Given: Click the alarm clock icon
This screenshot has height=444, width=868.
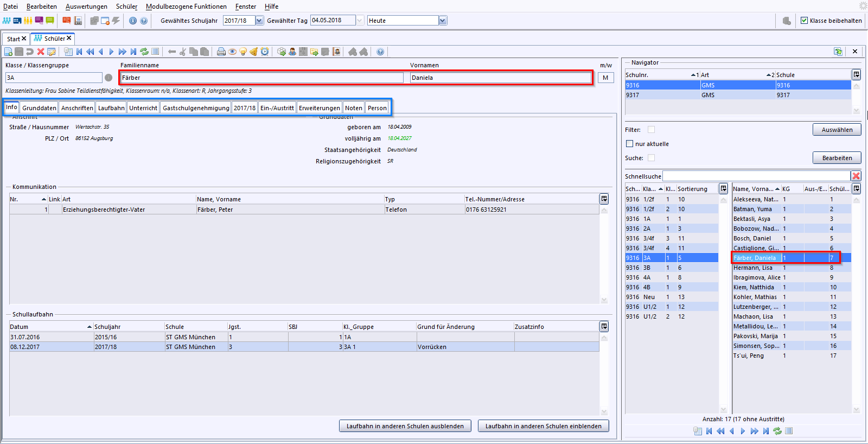Looking at the screenshot, I should 265,52.
